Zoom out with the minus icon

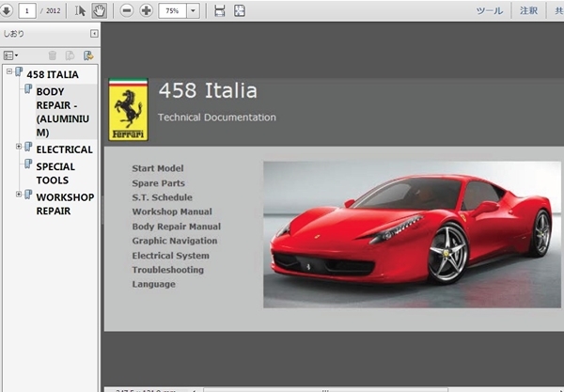click(x=127, y=10)
